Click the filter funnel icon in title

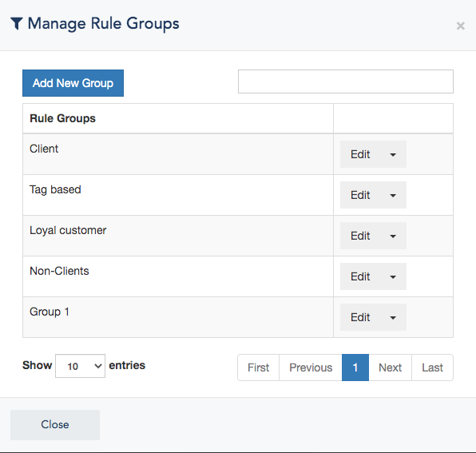pos(17,24)
